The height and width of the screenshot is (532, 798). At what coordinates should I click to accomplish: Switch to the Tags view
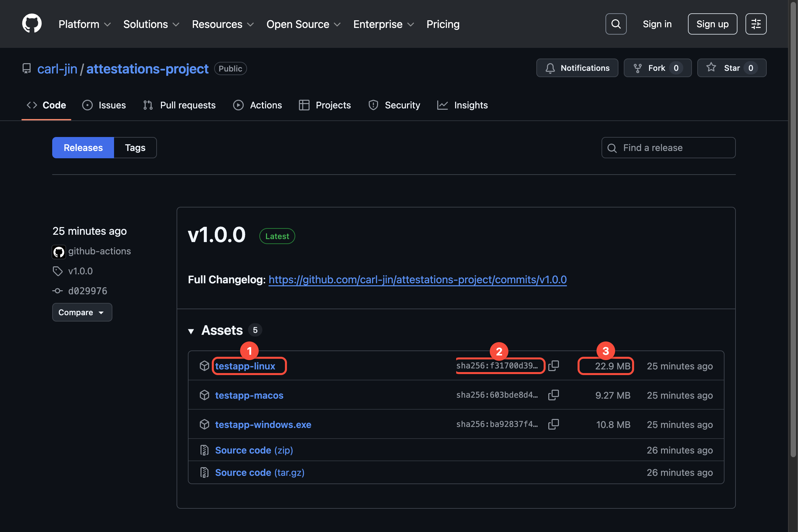(135, 148)
